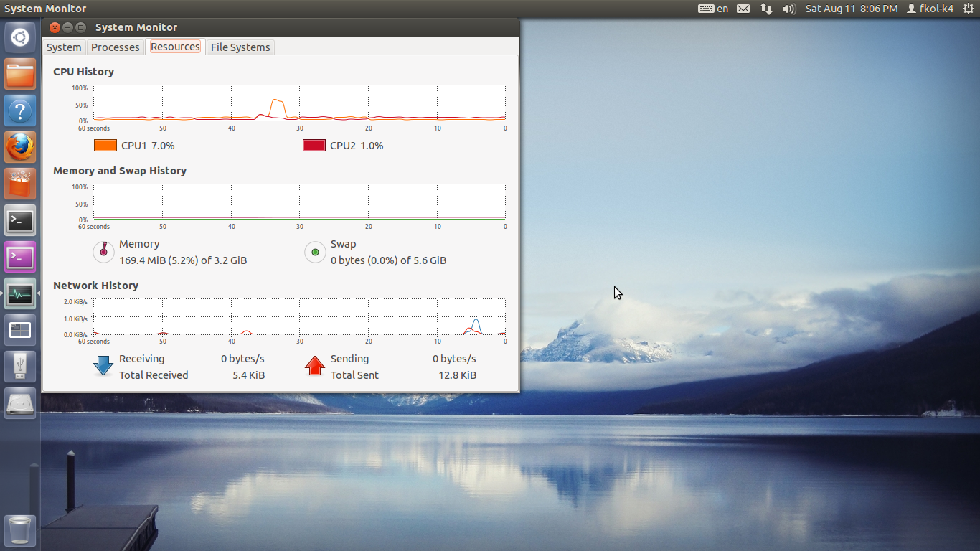This screenshot has width=980, height=551.
Task: Open the fkol-k4 user menu
Action: pyautogui.click(x=930, y=9)
